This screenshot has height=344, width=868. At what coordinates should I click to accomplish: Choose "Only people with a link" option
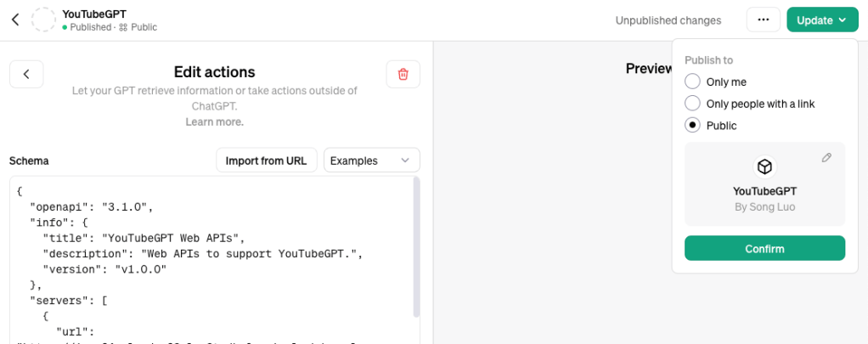tap(692, 104)
